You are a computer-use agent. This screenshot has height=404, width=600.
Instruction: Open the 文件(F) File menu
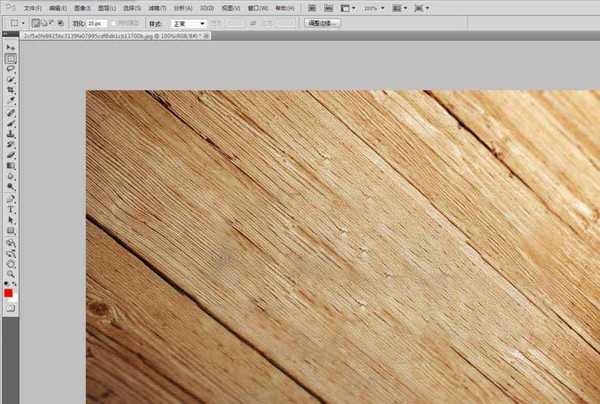tap(32, 7)
